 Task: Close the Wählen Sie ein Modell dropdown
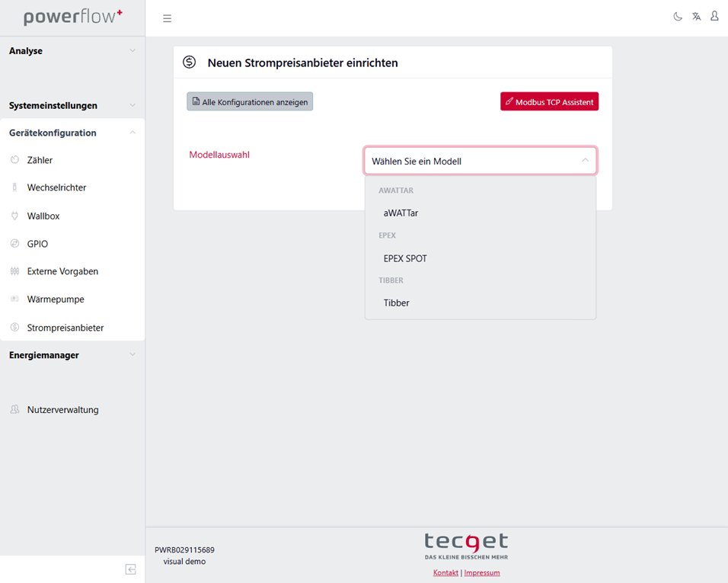pyautogui.click(x=480, y=161)
